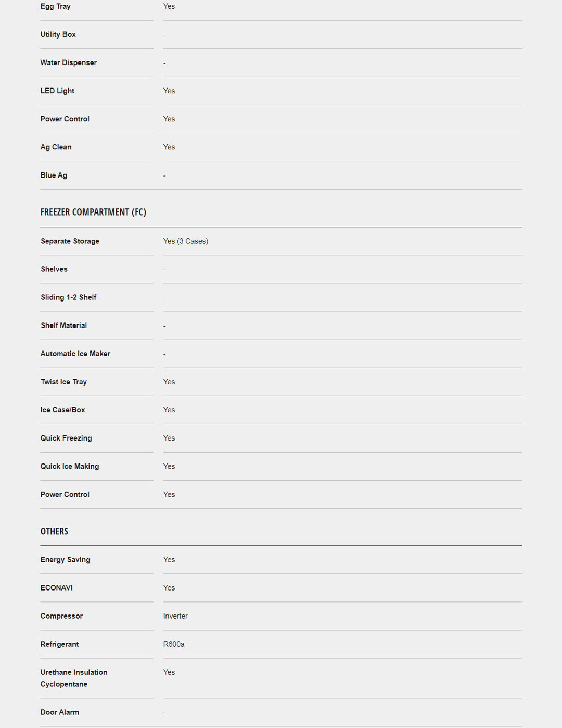
Task: Click the "Yes (3 Cases)" value
Action: tap(186, 241)
